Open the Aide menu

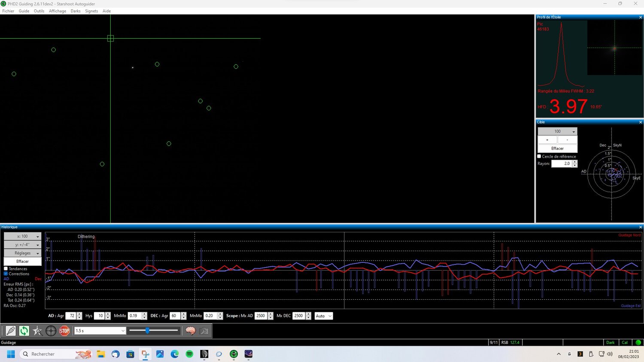point(106,11)
